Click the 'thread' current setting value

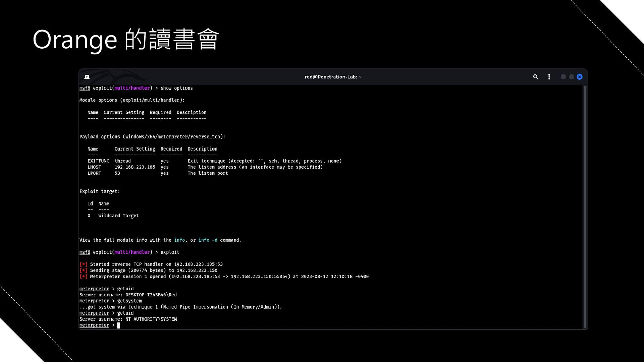pyautogui.click(x=122, y=161)
